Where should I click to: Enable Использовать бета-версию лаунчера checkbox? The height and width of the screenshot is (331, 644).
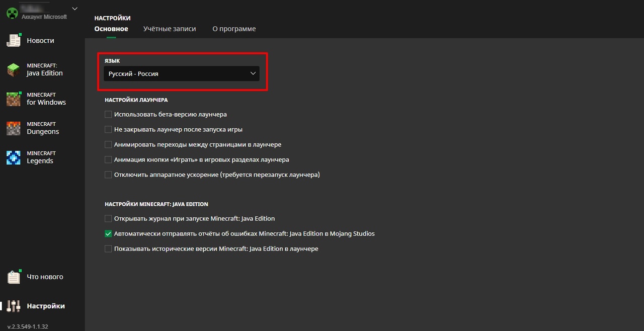tap(108, 114)
